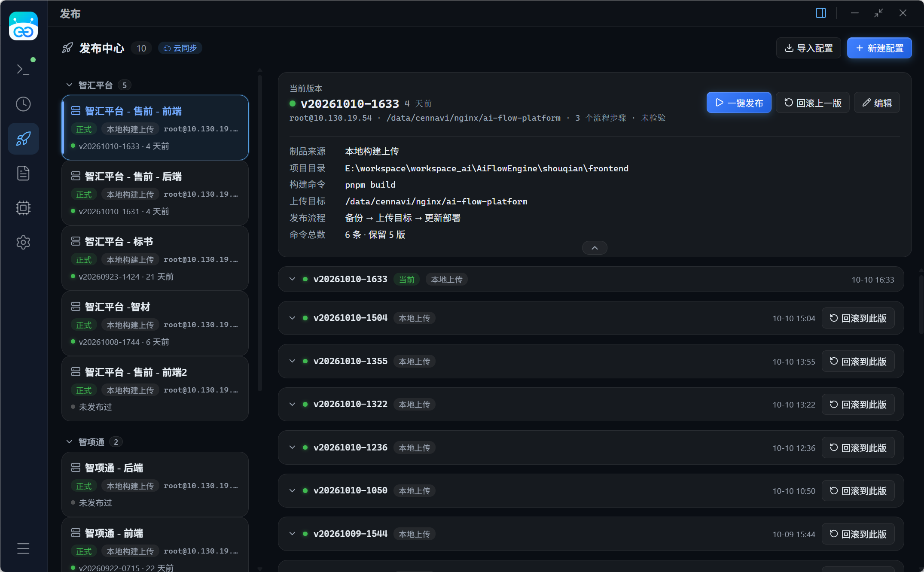Open the terminal icon in sidebar
Viewport: 924px width, 572px height.
tap(23, 69)
